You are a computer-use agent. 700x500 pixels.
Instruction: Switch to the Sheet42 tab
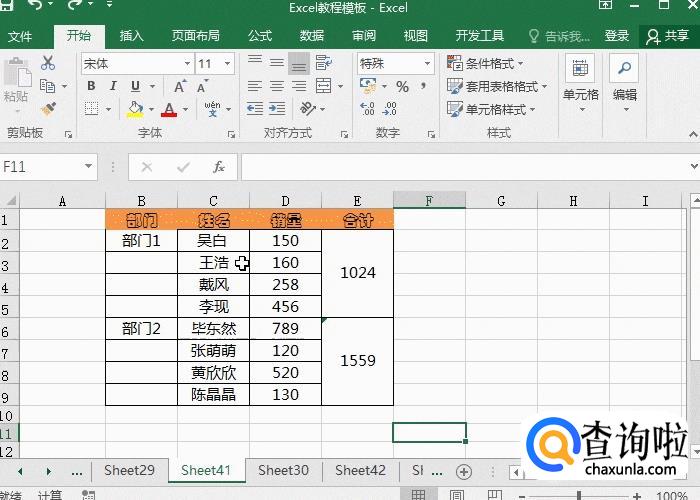tap(360, 471)
